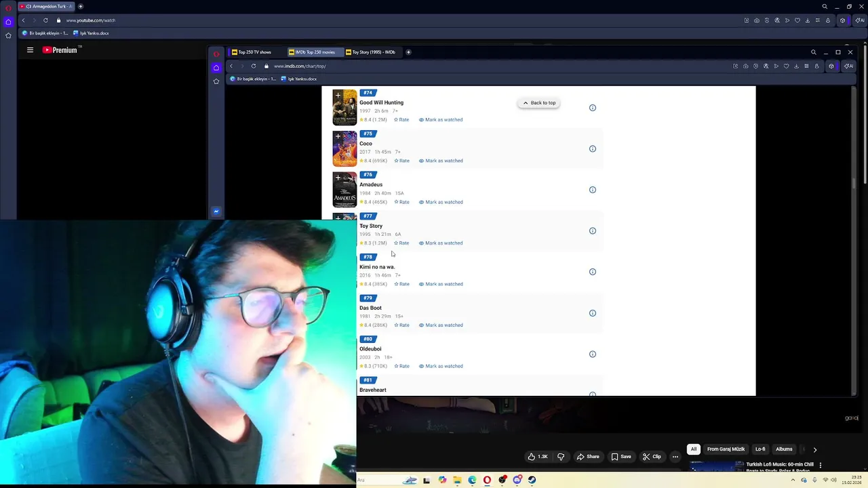Open bookmarks star in IMDb window sidebar
Screen dimensions: 868x488
click(x=216, y=81)
